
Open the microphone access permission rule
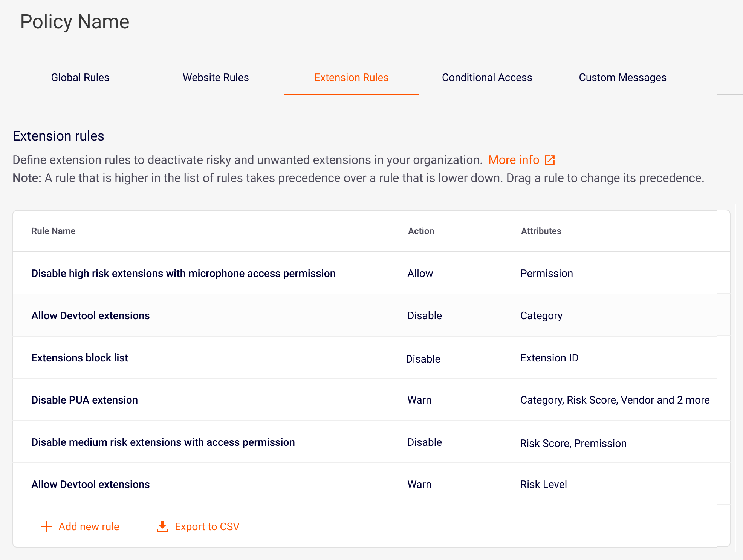tap(183, 273)
